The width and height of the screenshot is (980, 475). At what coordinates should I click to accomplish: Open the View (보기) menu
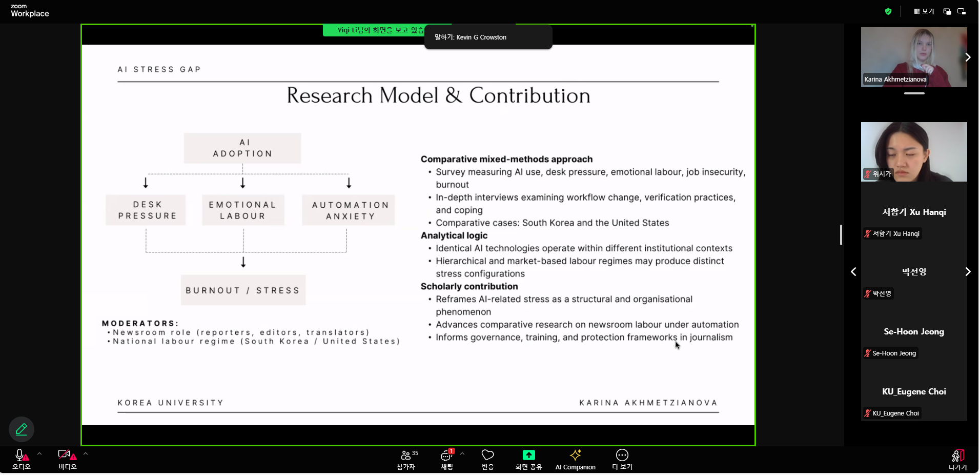[924, 11]
